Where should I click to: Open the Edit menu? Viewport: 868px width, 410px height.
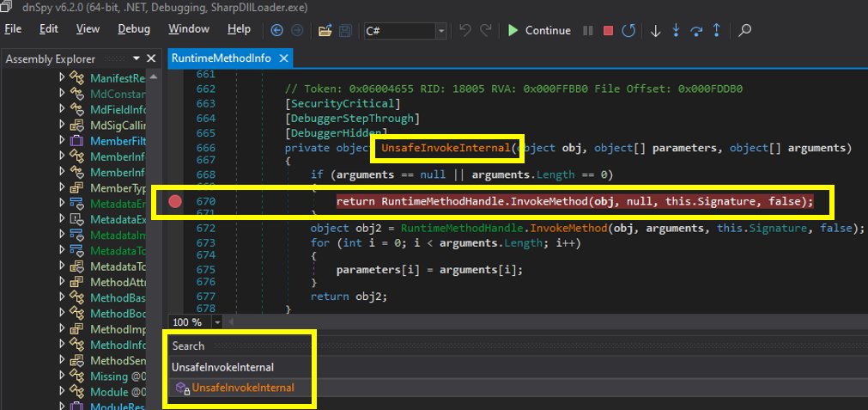point(49,29)
